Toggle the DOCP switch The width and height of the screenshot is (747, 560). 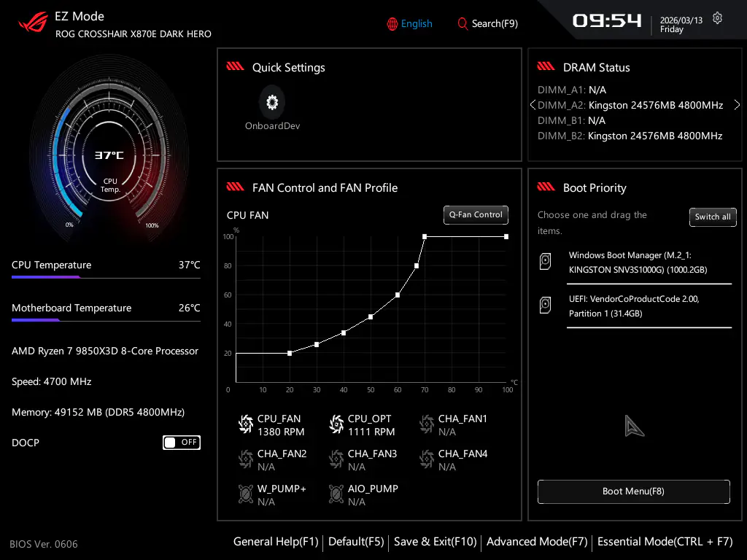pyautogui.click(x=182, y=443)
